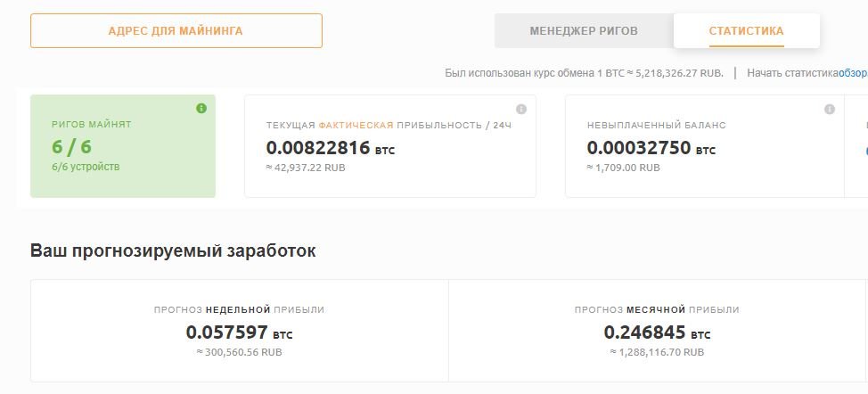Click the green 6 / 6 rigs count
This screenshot has height=394, width=868.
(71, 147)
